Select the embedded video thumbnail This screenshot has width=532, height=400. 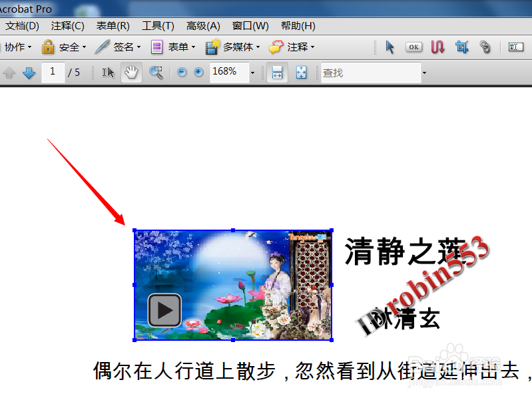(233, 285)
